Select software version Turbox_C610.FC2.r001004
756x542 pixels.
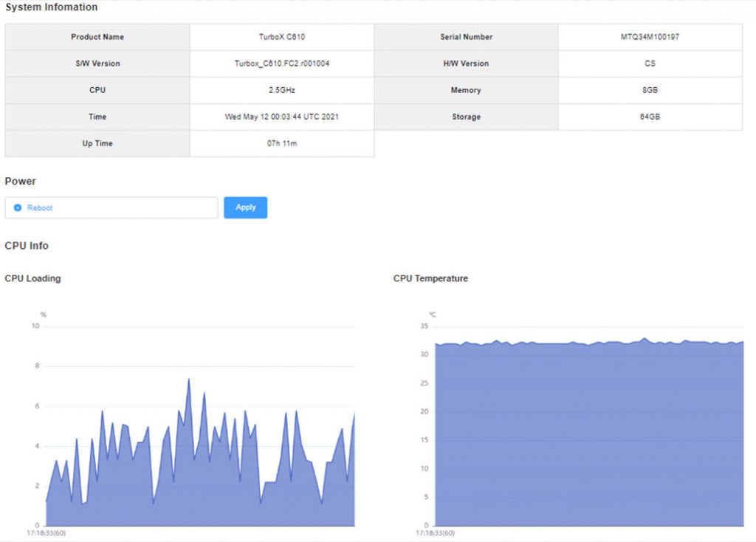(x=282, y=64)
